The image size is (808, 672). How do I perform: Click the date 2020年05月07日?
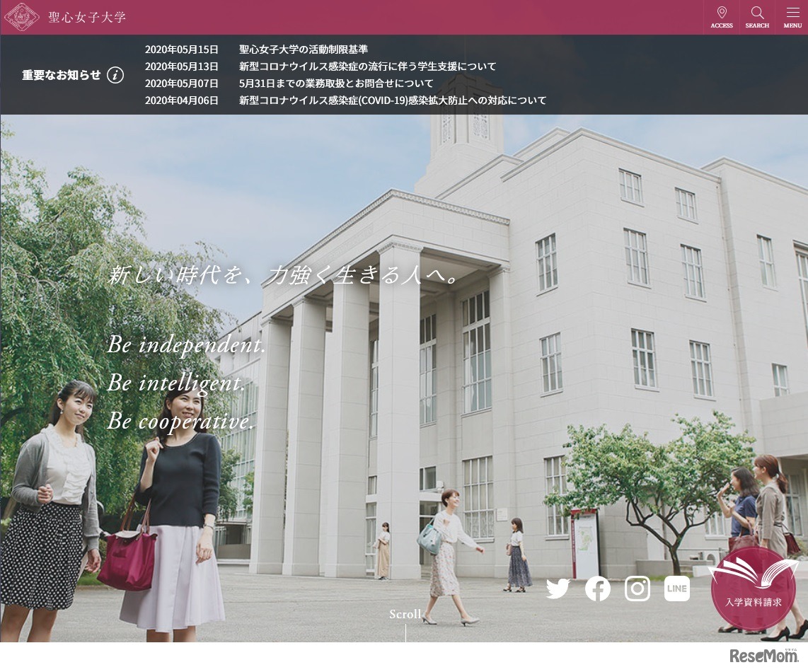(181, 83)
